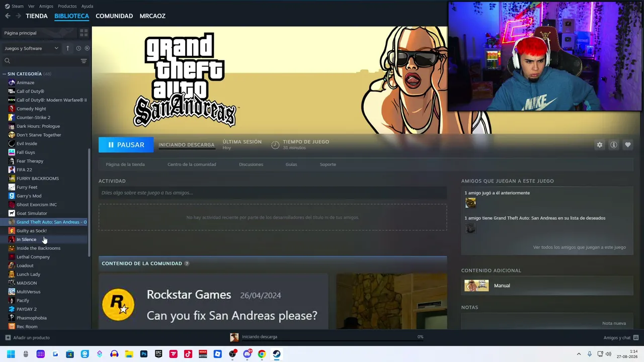
Task: Click Nota nueva to add a note
Action: [614, 323]
